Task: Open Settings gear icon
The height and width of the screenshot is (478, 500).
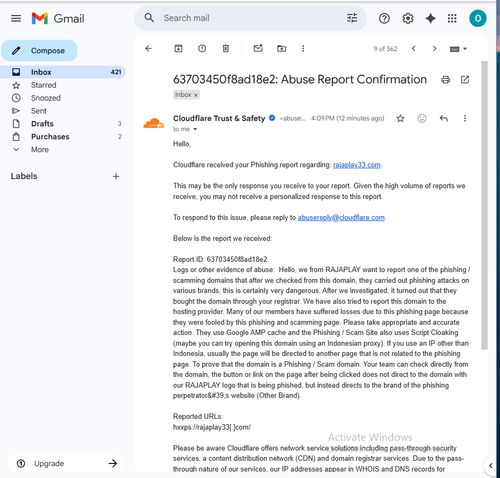Action: tap(408, 18)
